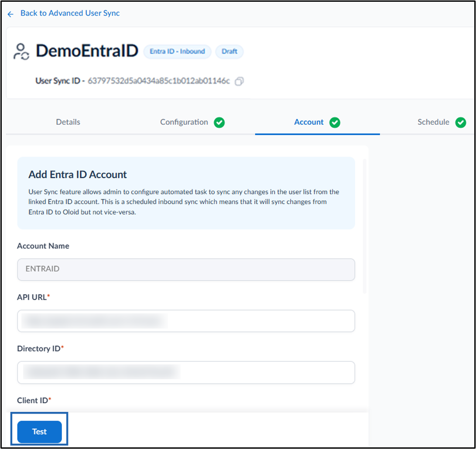Viewport: 476px width, 449px height.
Task: Click the Entra ID - Inbound badge
Action: (x=177, y=51)
